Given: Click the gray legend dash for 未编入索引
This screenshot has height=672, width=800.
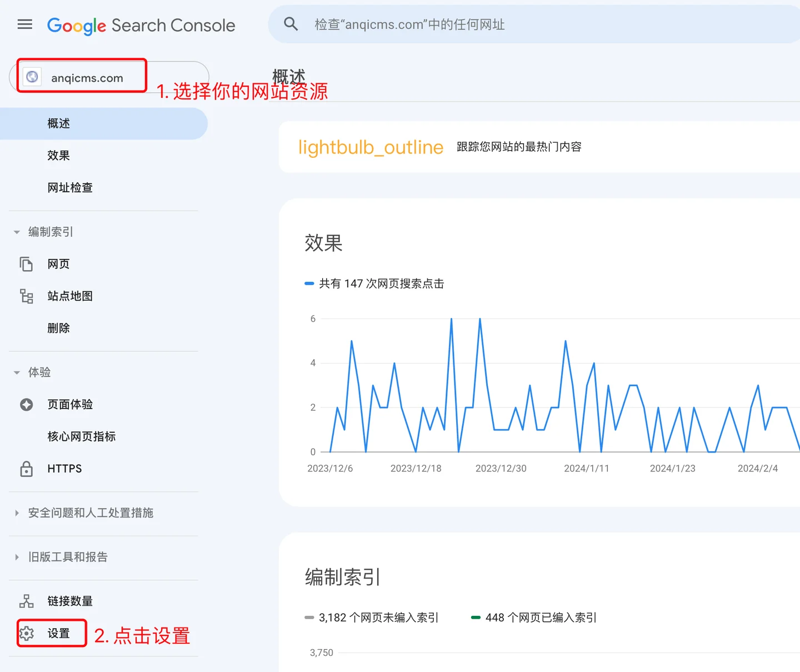Looking at the screenshot, I should (309, 618).
